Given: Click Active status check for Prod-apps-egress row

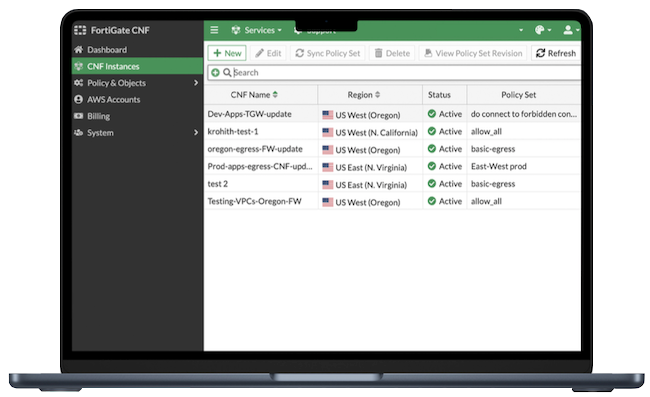Looking at the screenshot, I should [x=432, y=166].
